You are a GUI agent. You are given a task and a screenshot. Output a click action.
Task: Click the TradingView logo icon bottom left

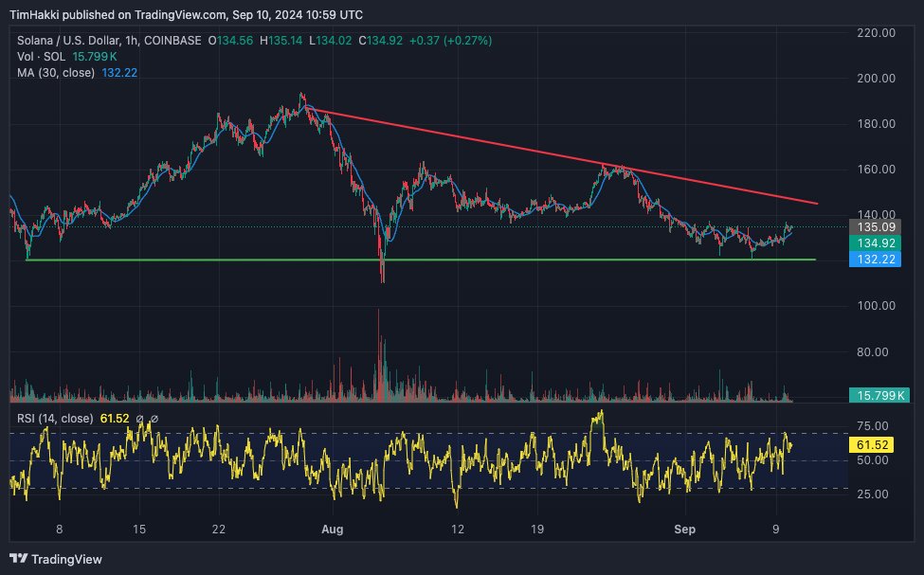point(17,559)
